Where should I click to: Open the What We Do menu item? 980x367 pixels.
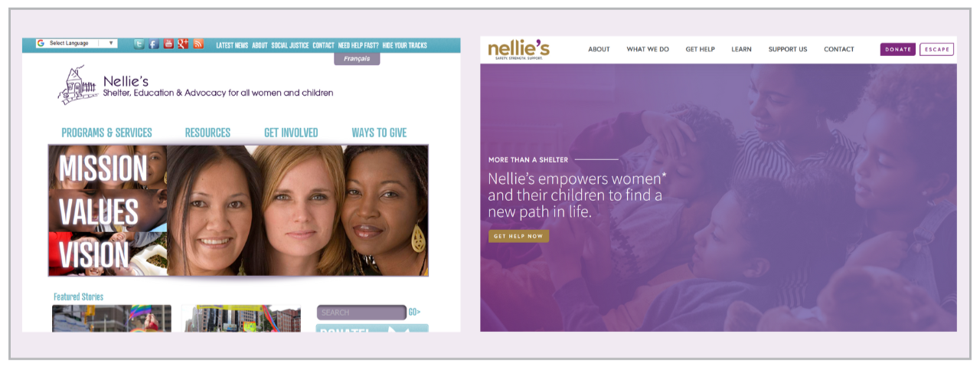(x=648, y=49)
